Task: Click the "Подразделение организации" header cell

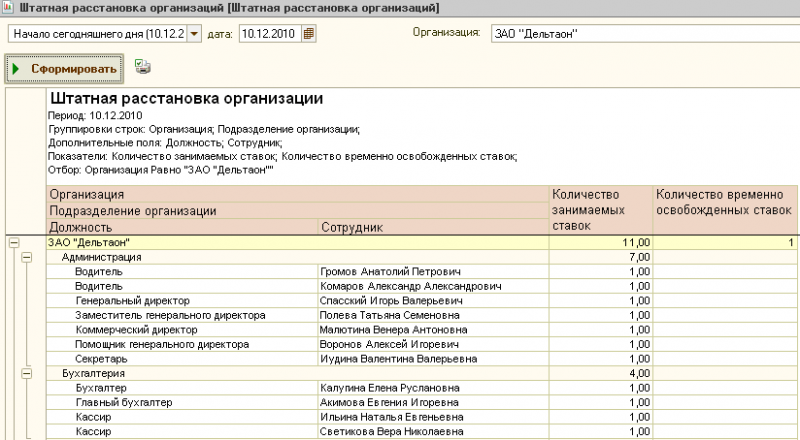Action: (298, 211)
